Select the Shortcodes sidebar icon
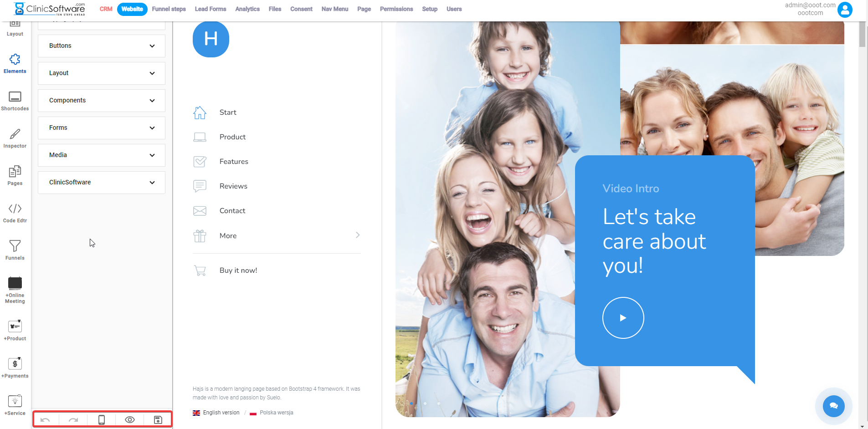Screen dimensions: 868x429 [15, 101]
